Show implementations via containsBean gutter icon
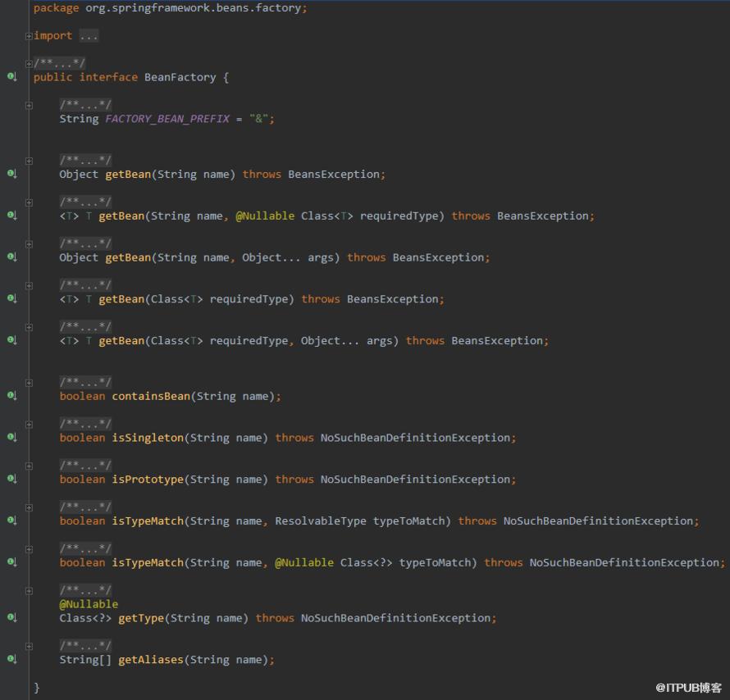The width and height of the screenshot is (730, 700). pyautogui.click(x=12, y=396)
